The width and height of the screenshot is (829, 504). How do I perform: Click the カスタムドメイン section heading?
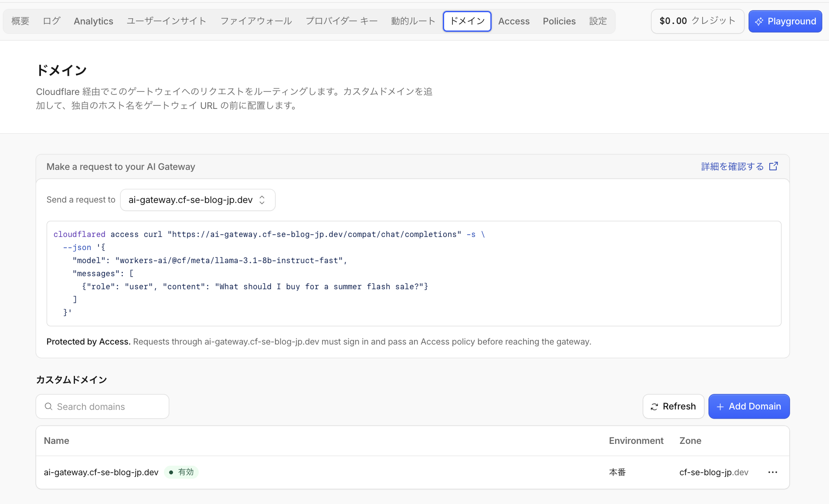pyautogui.click(x=71, y=380)
